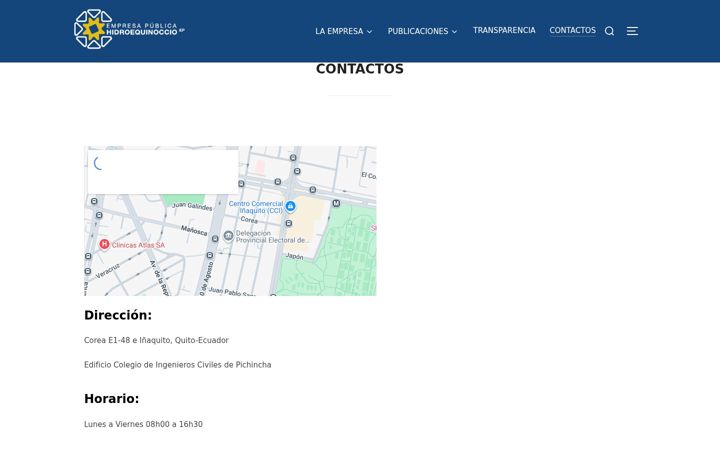The image size is (720, 450).
Task: Select the CONTACTOS menu item
Action: click(573, 30)
